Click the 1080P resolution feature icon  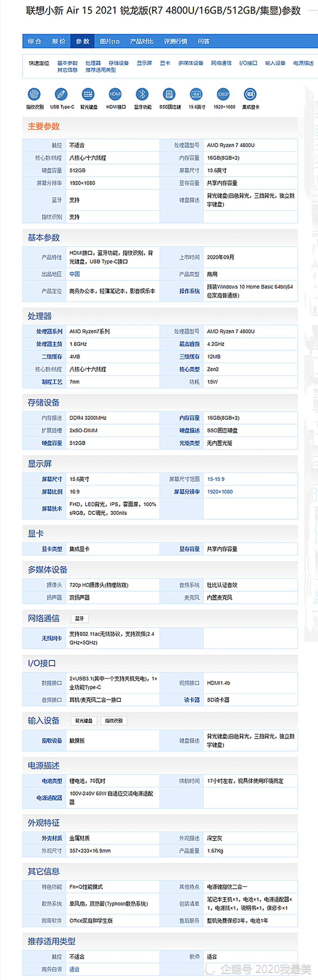(223, 94)
